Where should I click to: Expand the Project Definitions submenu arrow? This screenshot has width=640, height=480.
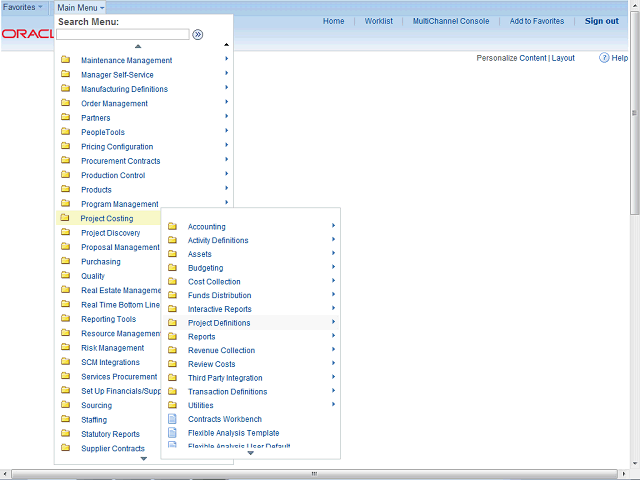[x=333, y=323]
